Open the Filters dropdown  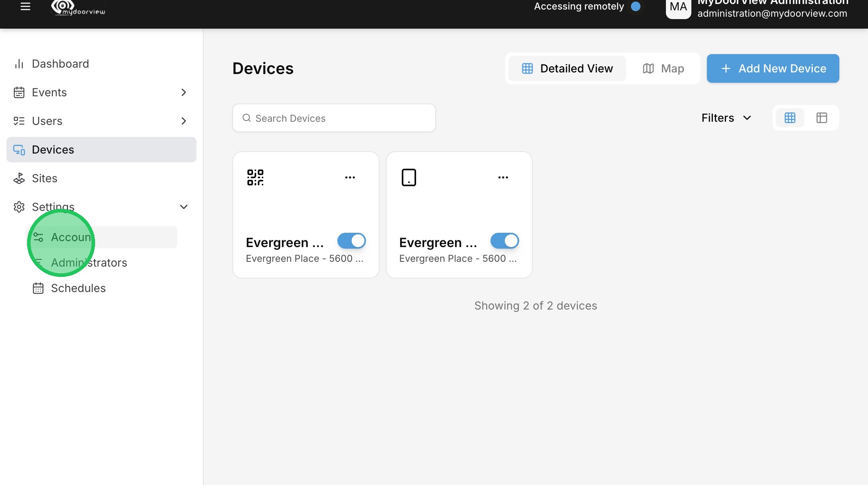click(x=726, y=118)
